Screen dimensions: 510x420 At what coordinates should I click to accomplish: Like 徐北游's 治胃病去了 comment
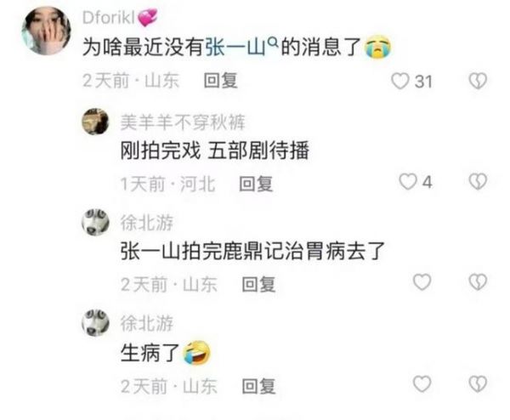coord(422,282)
